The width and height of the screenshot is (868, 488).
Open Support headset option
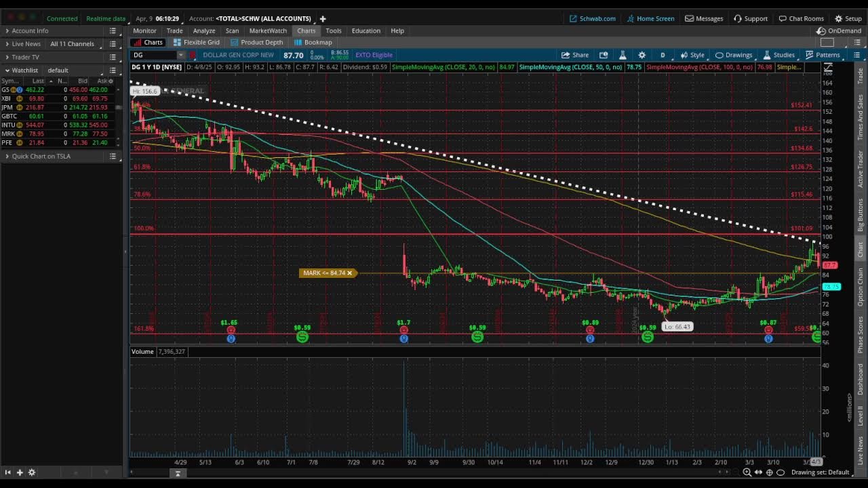click(x=751, y=18)
